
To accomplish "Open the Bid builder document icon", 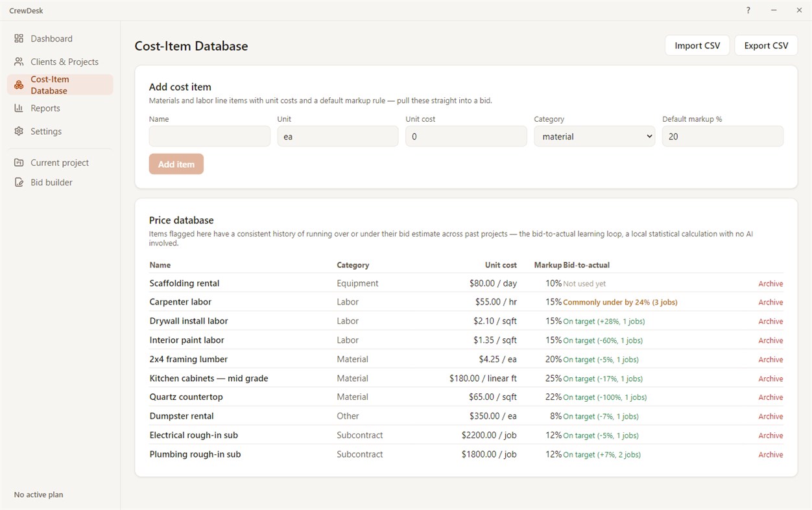I will [19, 183].
